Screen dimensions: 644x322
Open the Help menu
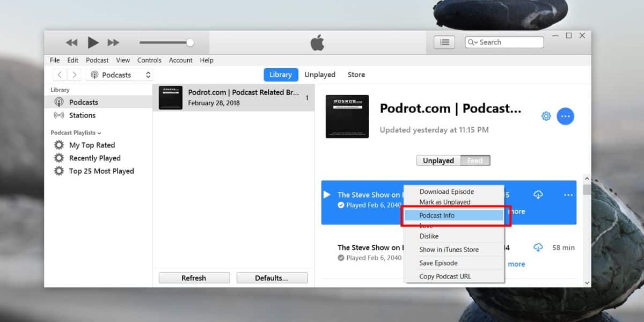(207, 60)
